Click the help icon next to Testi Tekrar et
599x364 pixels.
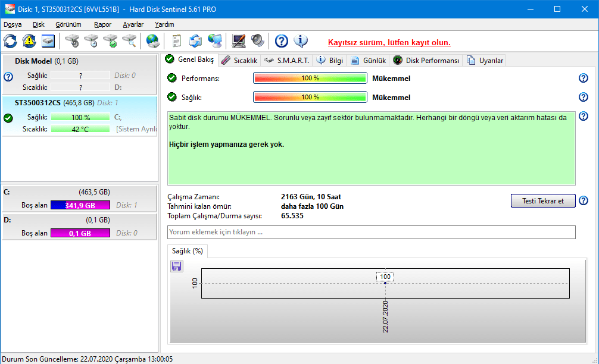click(x=584, y=200)
